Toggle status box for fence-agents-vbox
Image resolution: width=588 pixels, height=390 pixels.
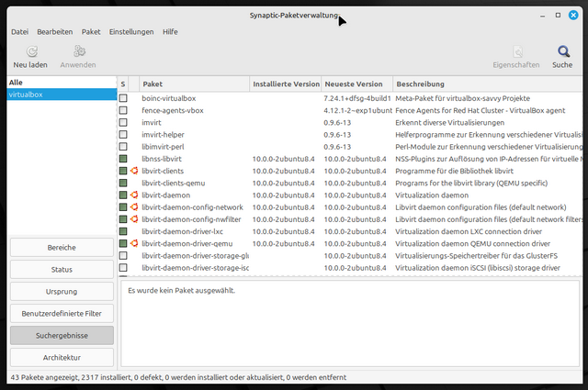123,110
